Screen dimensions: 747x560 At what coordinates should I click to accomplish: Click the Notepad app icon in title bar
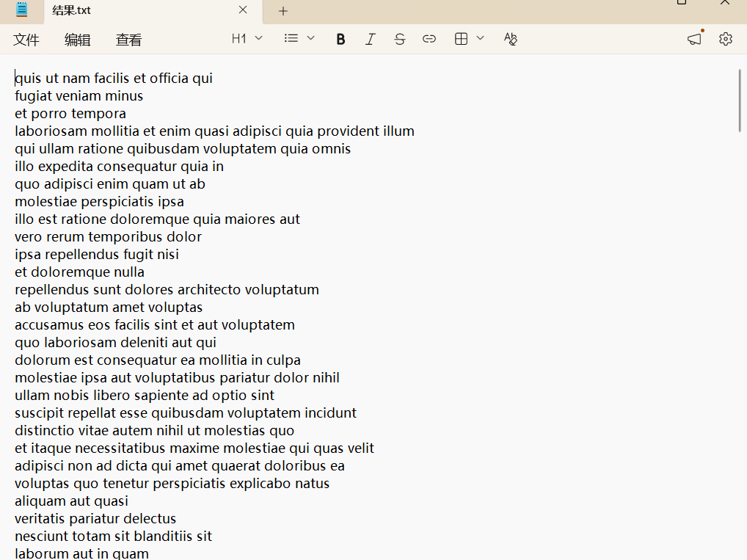[x=21, y=10]
